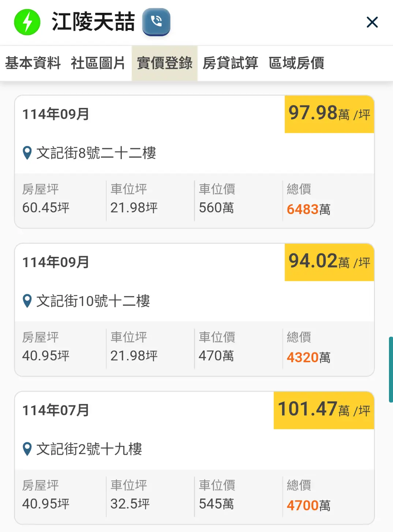Image resolution: width=393 pixels, height=532 pixels.
Task: Open address 文記街8號二十二樓
Action: coord(96,153)
